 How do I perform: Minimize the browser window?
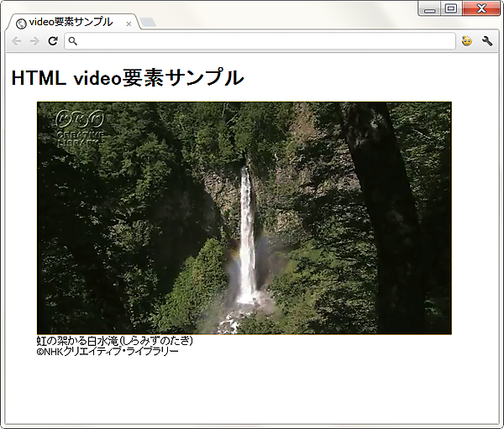tap(430, 8)
